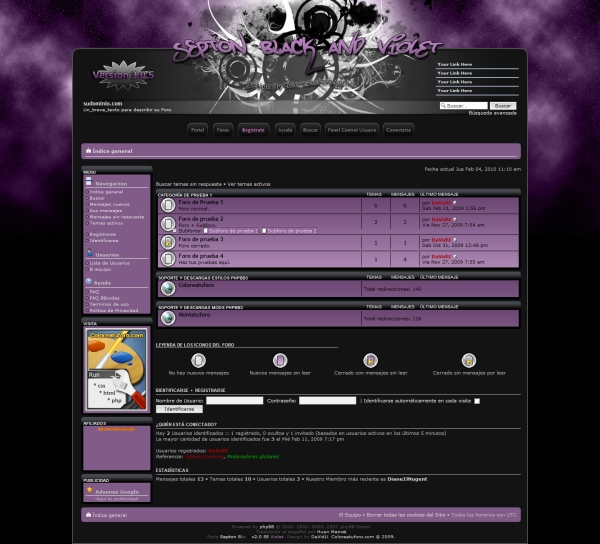Click the Montatuforo globe redirect icon
The width and height of the screenshot is (600, 544).
[168, 318]
